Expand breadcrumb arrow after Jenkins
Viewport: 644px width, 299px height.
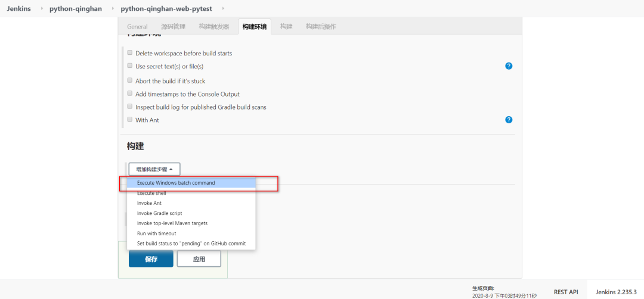(x=42, y=9)
